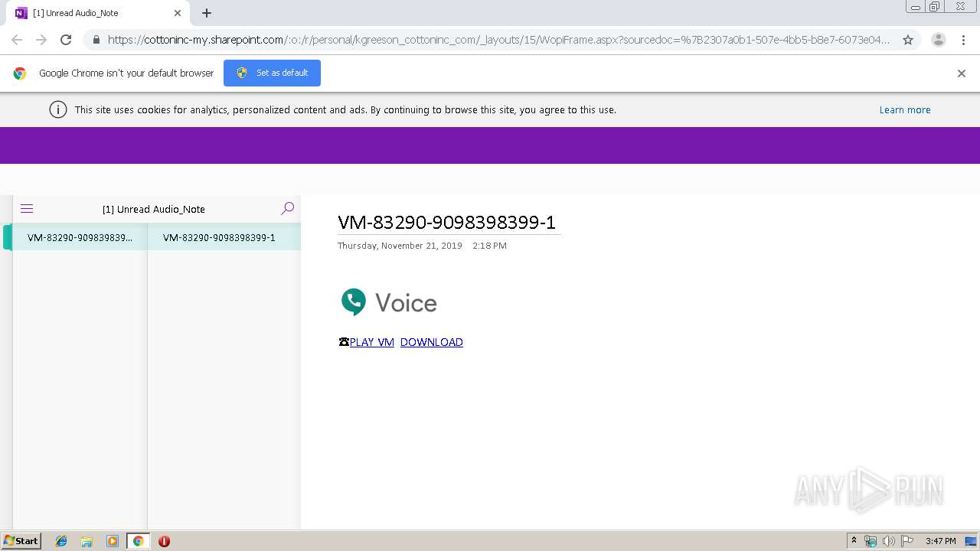
Task: Click the sharepoint URL address bar
Action: pos(498,40)
